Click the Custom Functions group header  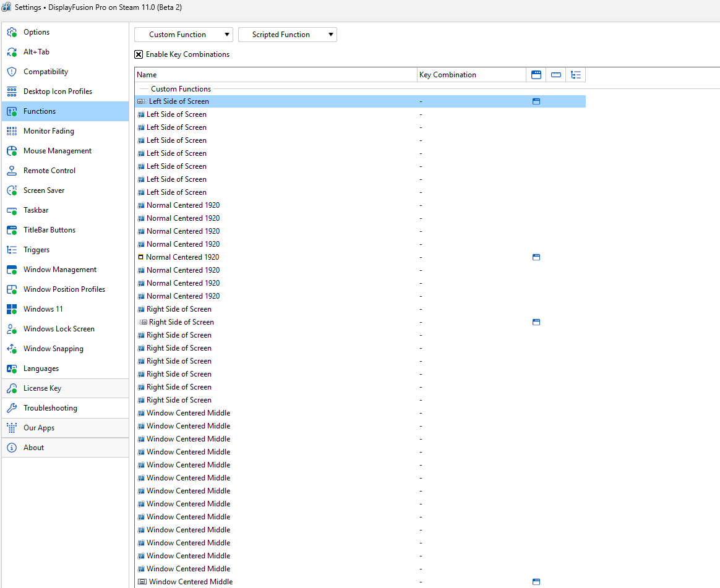click(181, 89)
